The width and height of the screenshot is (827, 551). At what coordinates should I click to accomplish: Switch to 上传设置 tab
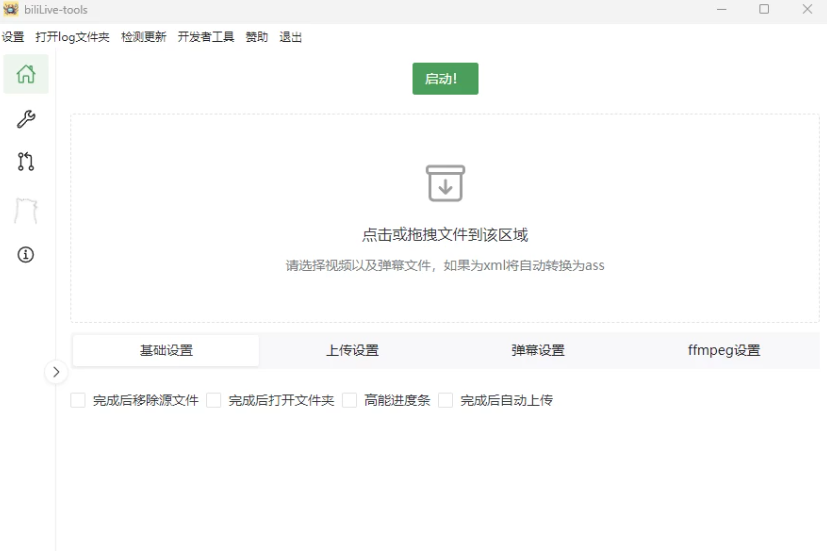[352, 350]
